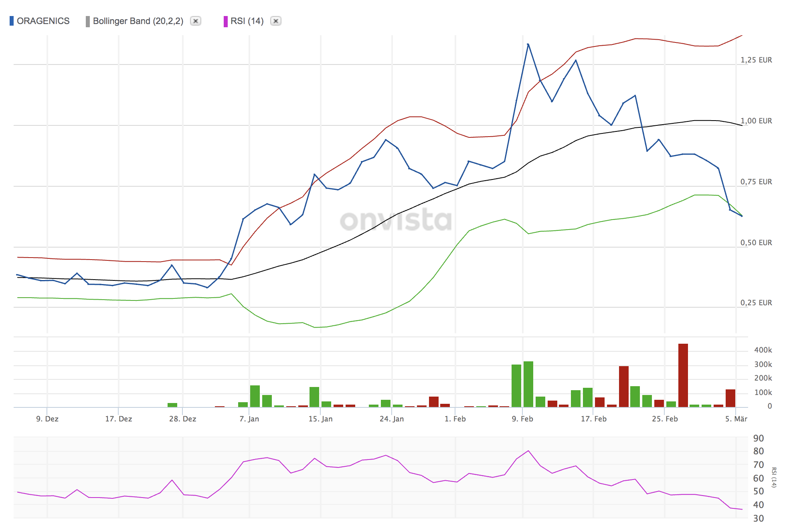Image resolution: width=785 pixels, height=532 pixels.
Task: Click the vertical 'RSI (14)' axis title
Action: click(x=774, y=478)
